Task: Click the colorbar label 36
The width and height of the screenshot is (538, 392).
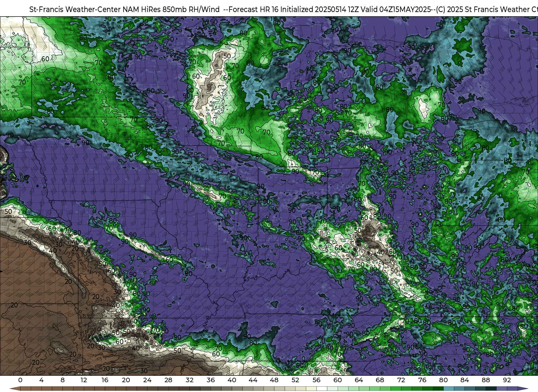Action: click(211, 380)
